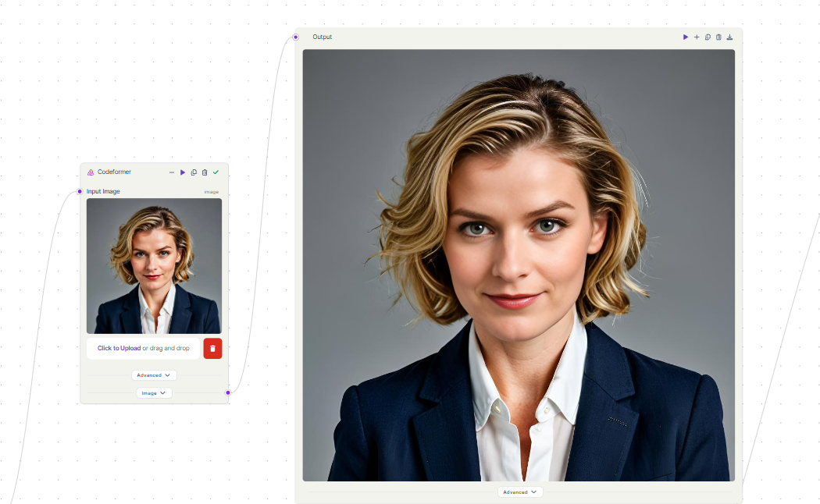Download the Output image

click(729, 37)
